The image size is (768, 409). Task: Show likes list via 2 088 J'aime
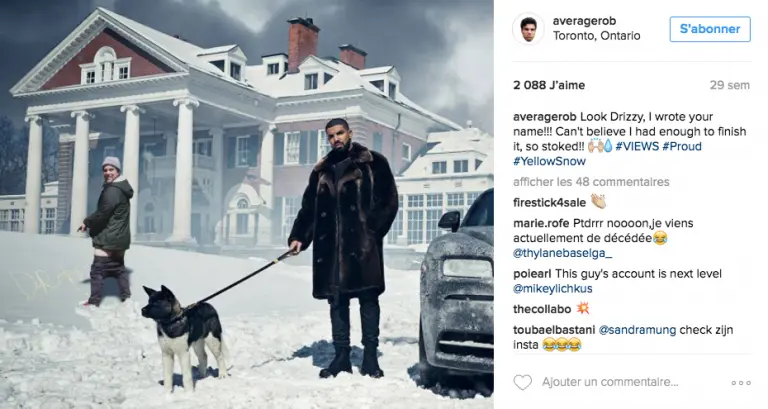pyautogui.click(x=549, y=85)
